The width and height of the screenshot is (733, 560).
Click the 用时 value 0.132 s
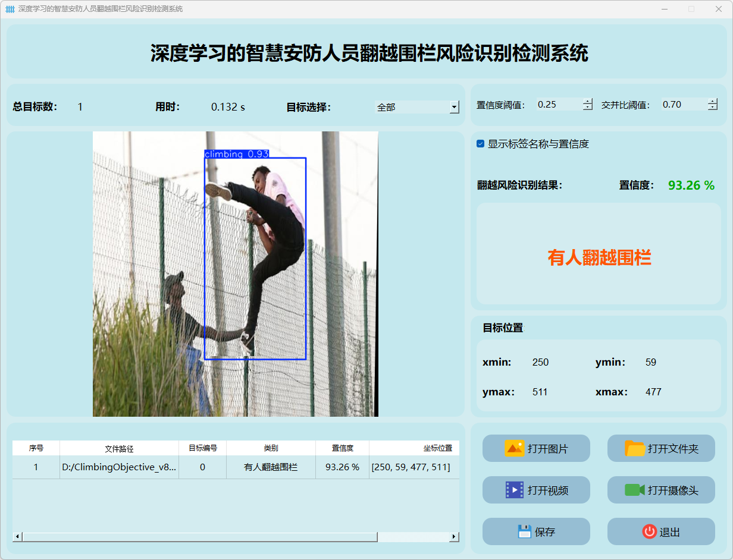(x=228, y=107)
